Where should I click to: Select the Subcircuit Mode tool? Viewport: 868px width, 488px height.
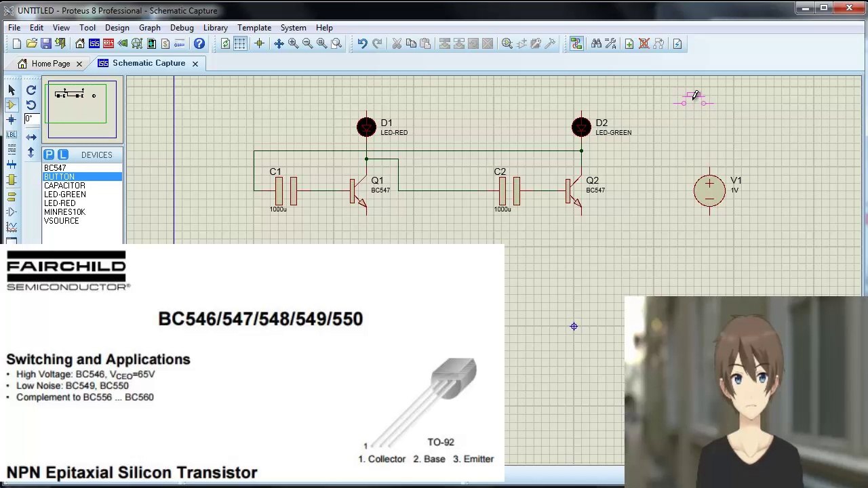(x=12, y=180)
